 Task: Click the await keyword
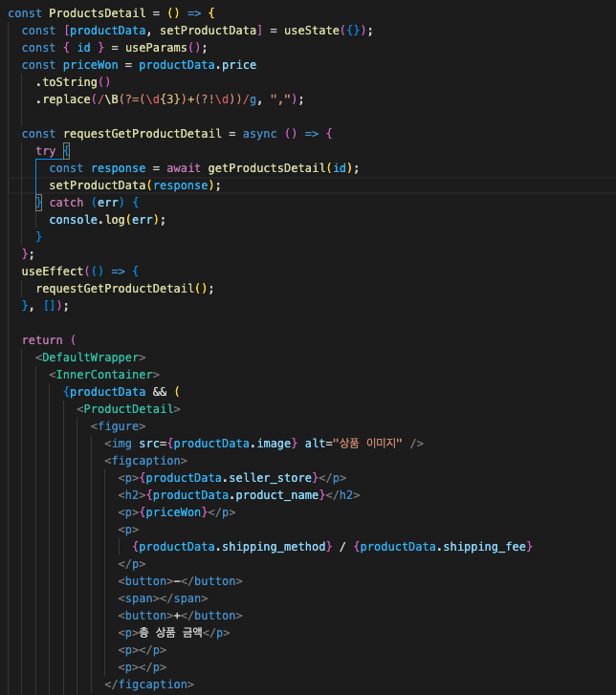[184, 168]
